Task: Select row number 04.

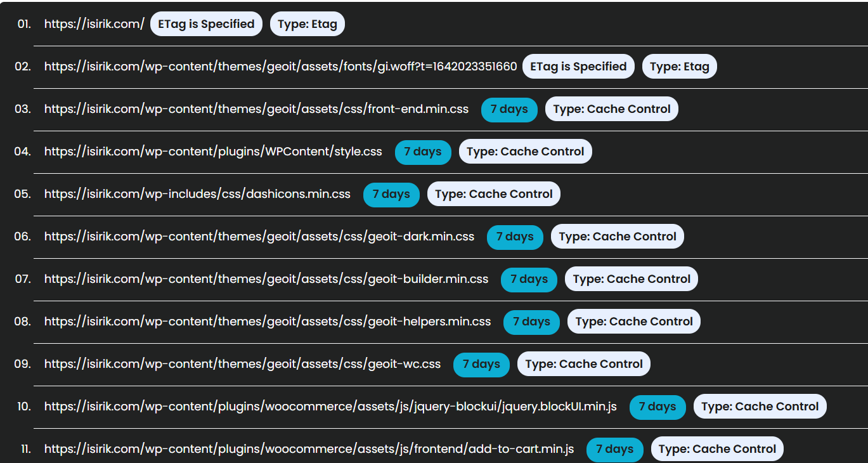Action: click(x=23, y=152)
